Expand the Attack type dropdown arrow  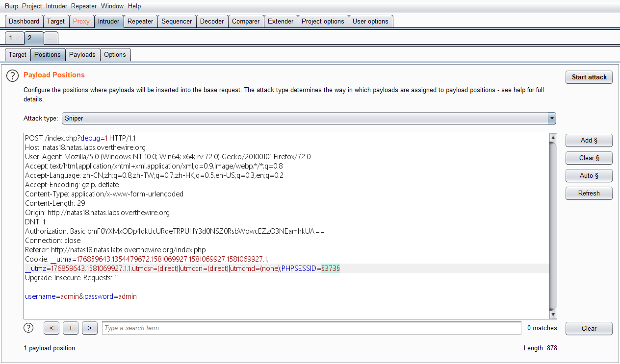(552, 118)
